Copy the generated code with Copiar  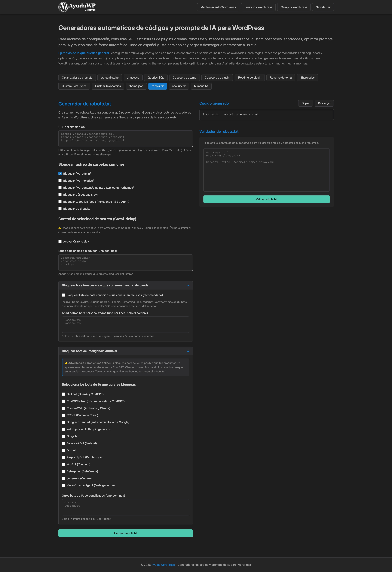(x=305, y=103)
